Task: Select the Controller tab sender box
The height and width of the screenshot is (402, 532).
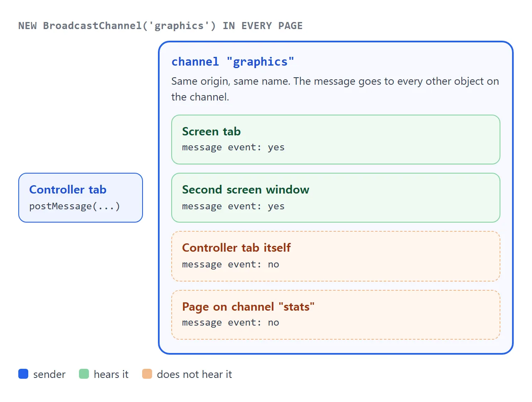Action: pos(81,198)
